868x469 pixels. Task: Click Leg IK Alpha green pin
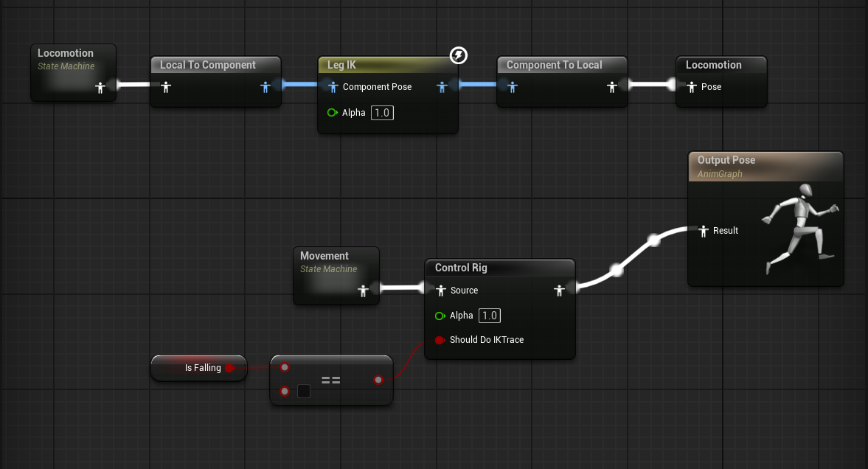pos(332,112)
